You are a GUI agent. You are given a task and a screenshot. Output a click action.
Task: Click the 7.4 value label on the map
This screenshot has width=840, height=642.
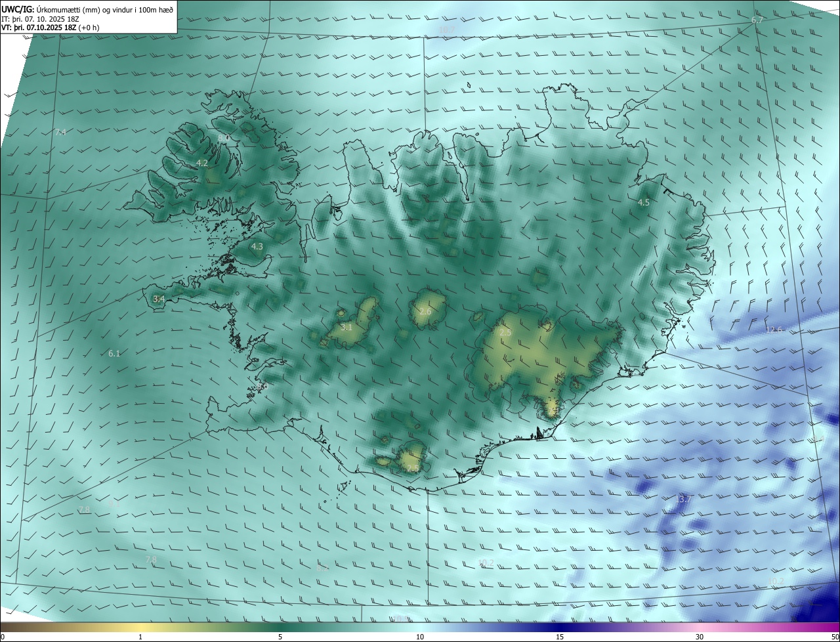point(60,133)
